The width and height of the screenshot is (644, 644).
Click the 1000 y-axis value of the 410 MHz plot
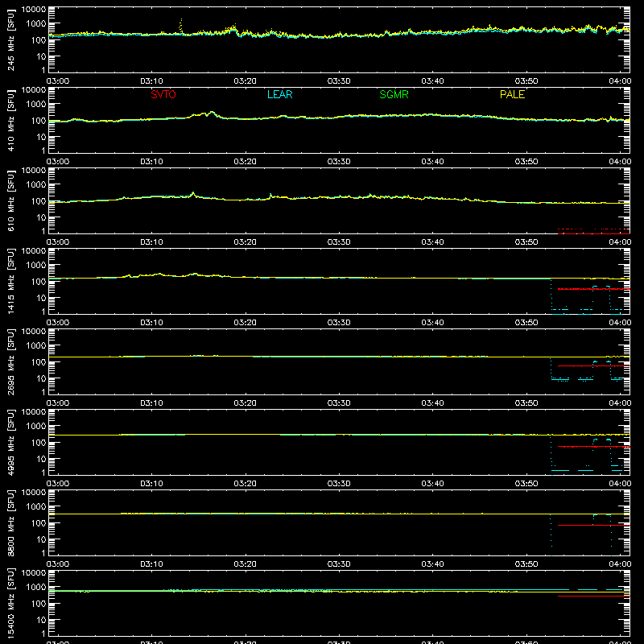pyautogui.click(x=36, y=105)
